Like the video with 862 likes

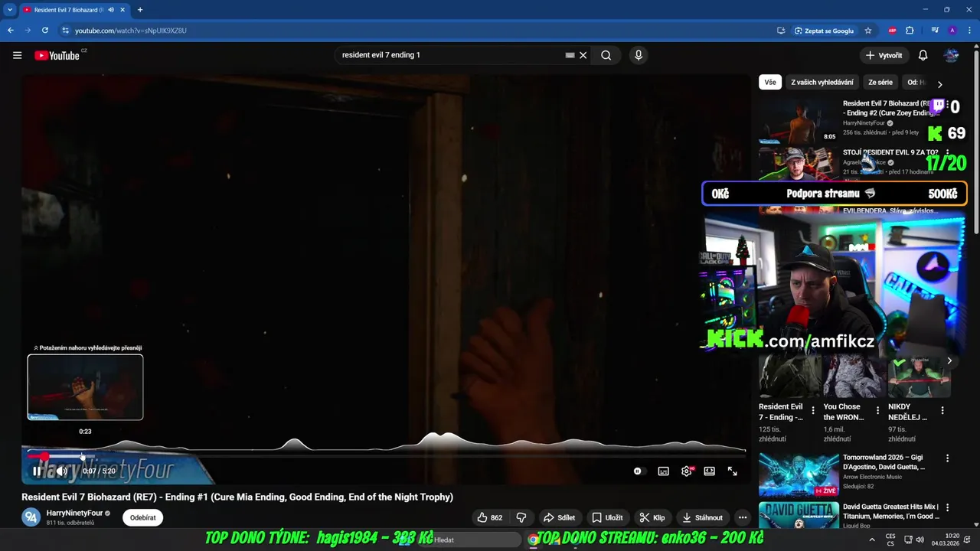point(490,517)
